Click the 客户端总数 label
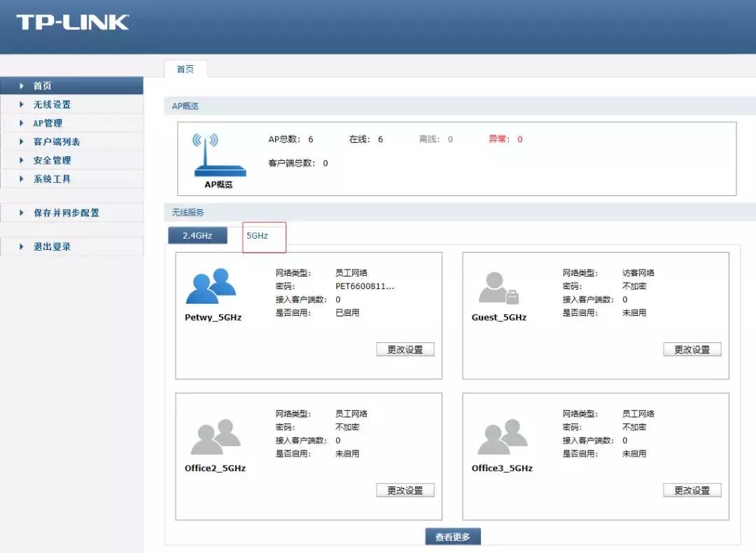Image resolution: width=756 pixels, height=553 pixels. 291,163
